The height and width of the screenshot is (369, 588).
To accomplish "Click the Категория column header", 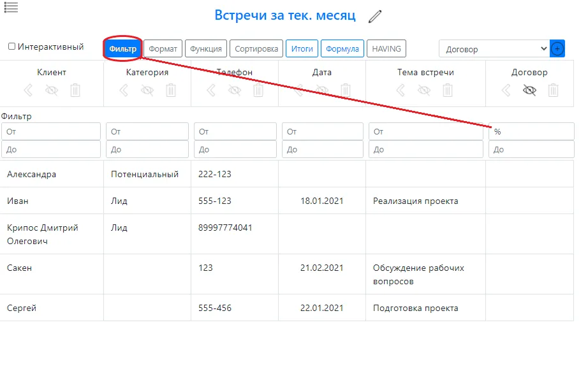I will click(147, 72).
